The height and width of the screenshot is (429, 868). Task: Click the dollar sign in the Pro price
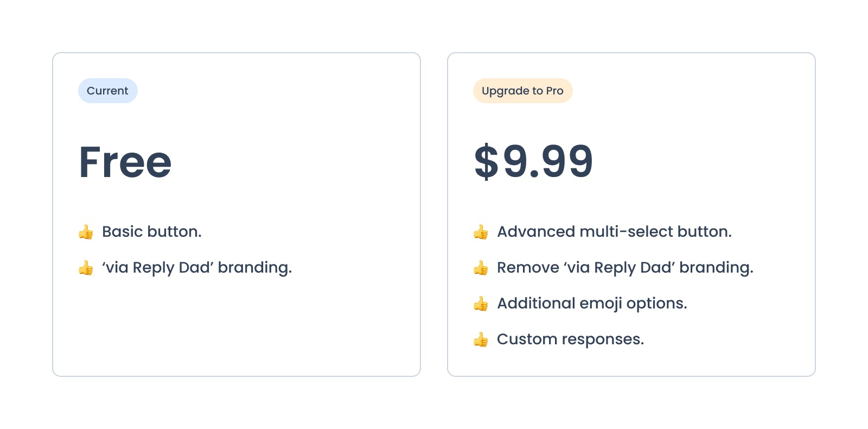pyautogui.click(x=486, y=161)
